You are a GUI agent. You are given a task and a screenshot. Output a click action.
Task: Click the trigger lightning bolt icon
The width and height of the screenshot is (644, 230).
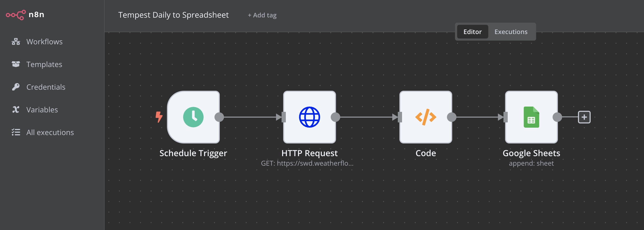[x=159, y=117]
